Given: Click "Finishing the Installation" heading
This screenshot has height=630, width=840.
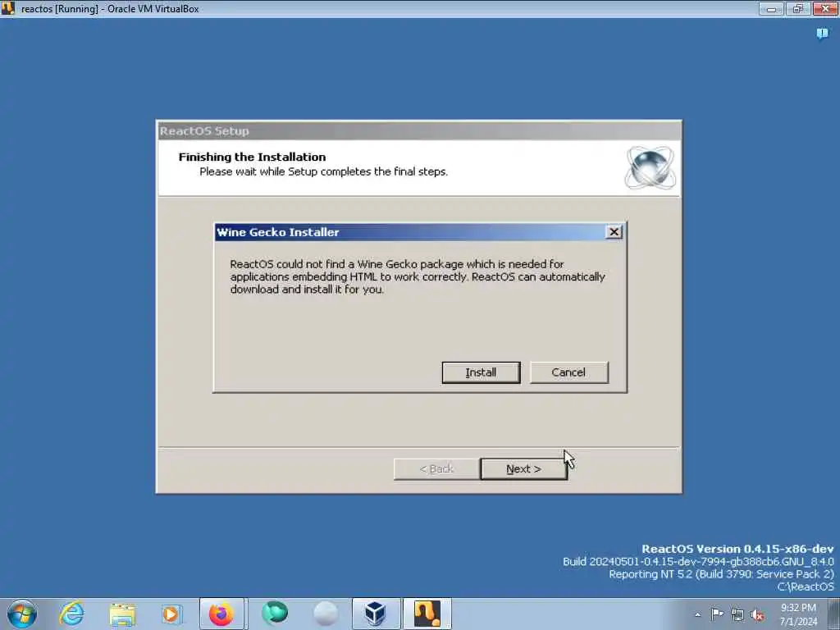Looking at the screenshot, I should click(x=252, y=157).
